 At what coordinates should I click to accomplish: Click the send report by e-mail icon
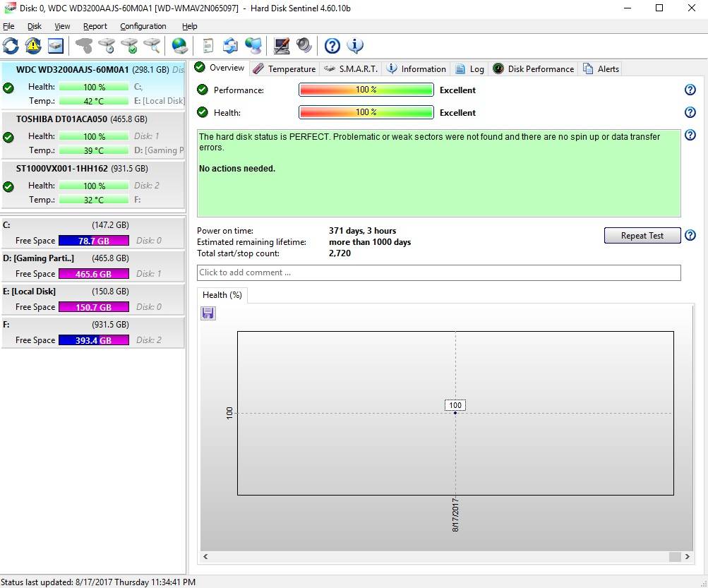click(230, 46)
